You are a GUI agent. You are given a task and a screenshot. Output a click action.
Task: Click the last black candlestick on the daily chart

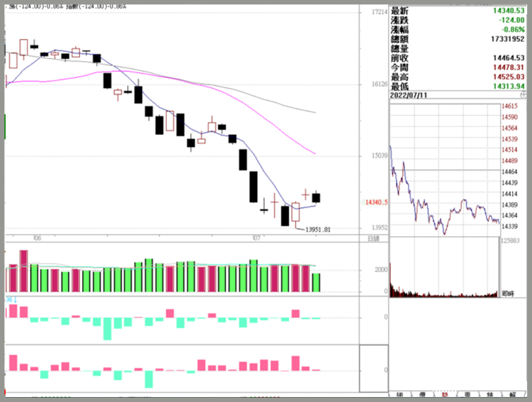[x=316, y=198]
